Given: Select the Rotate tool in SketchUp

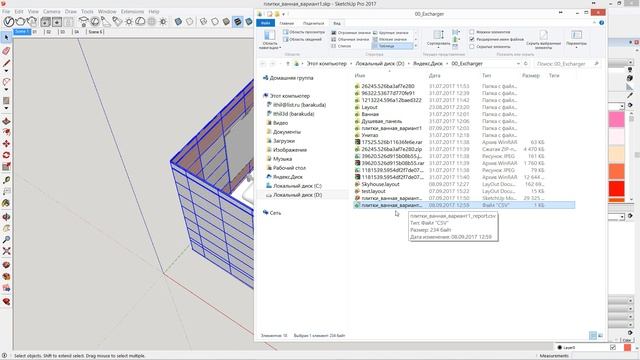Looking at the screenshot, I should point(6,155).
